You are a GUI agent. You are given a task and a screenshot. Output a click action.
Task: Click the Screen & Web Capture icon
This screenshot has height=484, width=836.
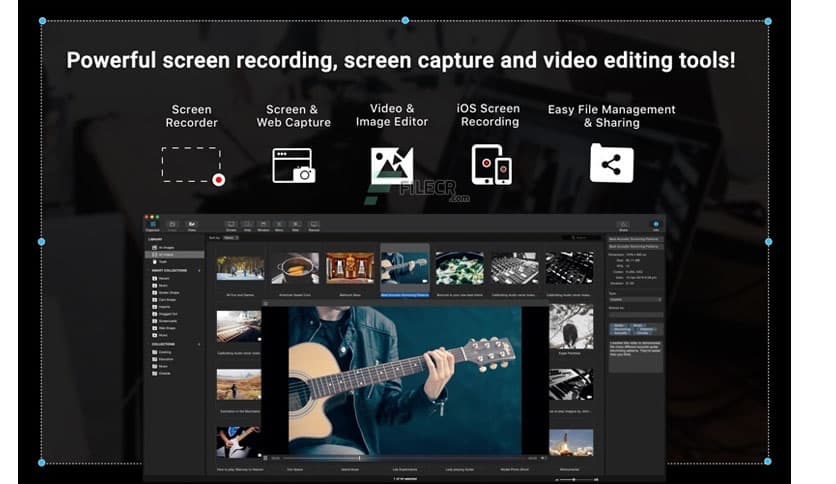[293, 165]
